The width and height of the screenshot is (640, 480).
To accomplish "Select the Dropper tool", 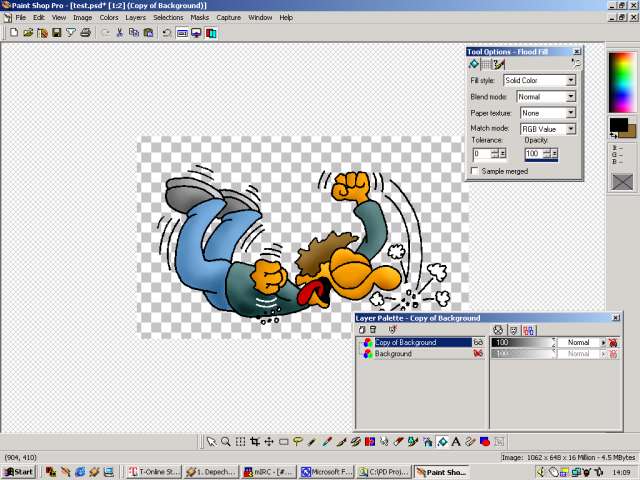I will (327, 442).
